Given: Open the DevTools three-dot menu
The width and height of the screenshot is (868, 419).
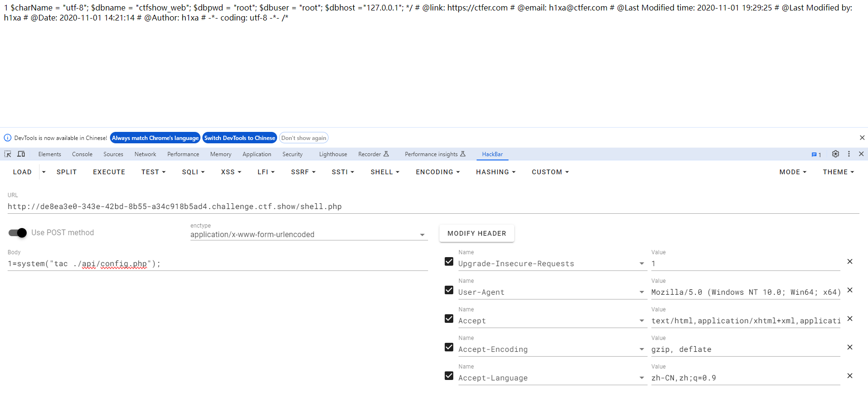Looking at the screenshot, I should pyautogui.click(x=849, y=154).
